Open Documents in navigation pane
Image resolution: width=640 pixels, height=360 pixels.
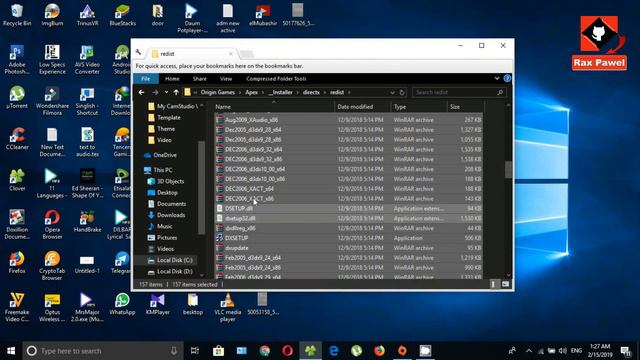click(167, 204)
